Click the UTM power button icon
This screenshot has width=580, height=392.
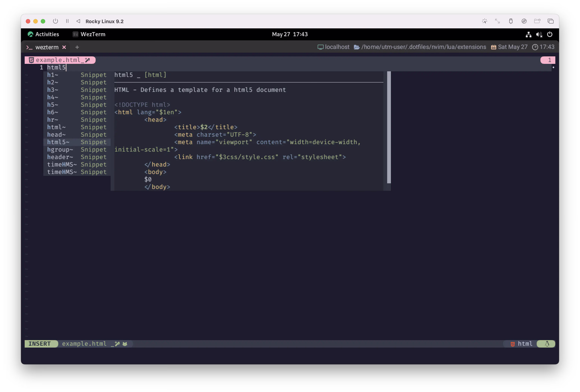(x=55, y=21)
